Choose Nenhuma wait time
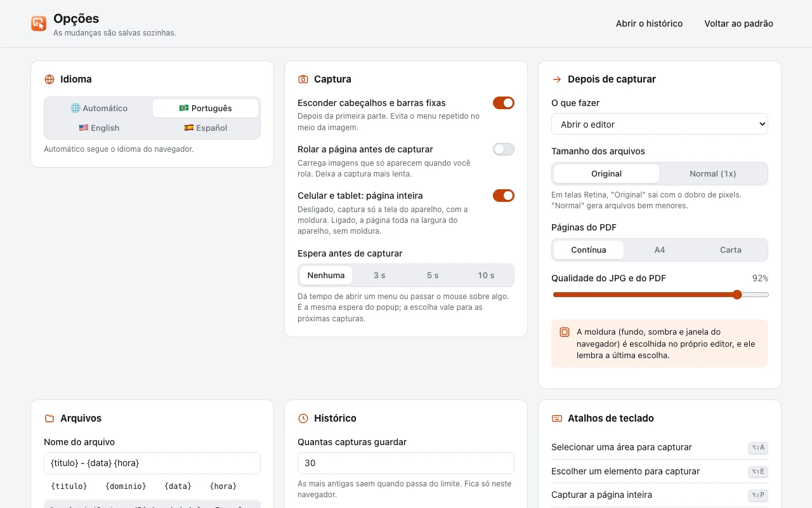Viewport: 812px width, 508px height. [326, 276]
